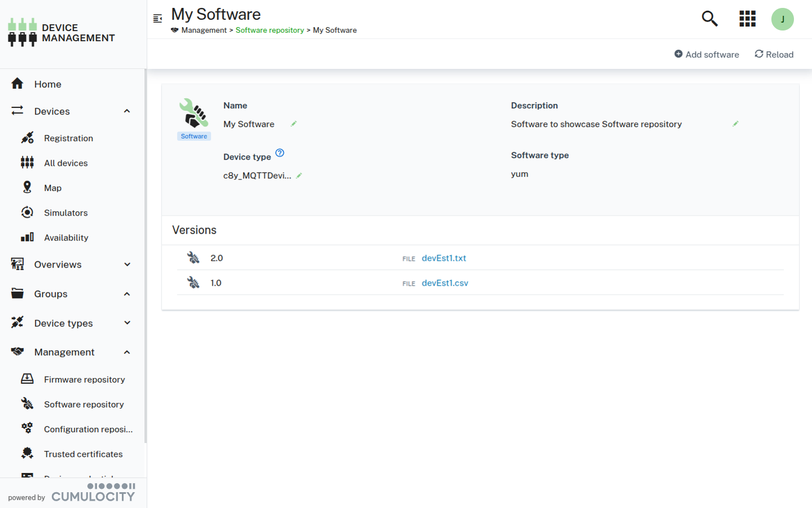Download the devEst1.txt file link
This screenshot has height=508, width=812.
[x=444, y=258]
